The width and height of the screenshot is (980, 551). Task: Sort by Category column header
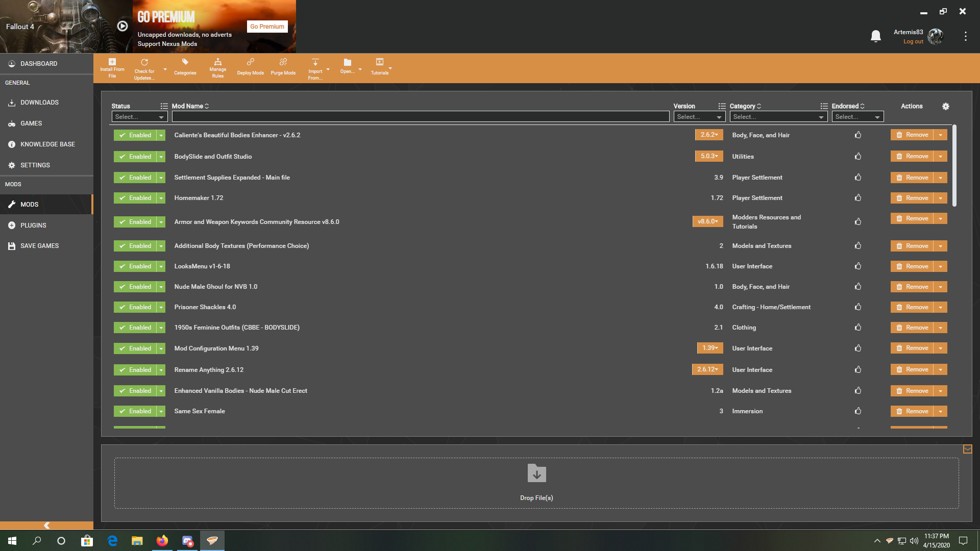click(x=745, y=106)
